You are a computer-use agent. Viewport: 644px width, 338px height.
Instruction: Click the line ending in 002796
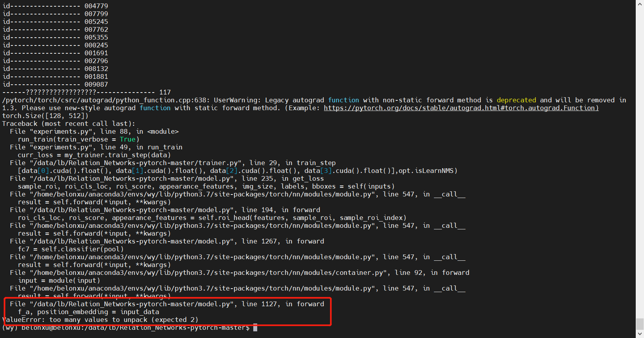(55, 61)
